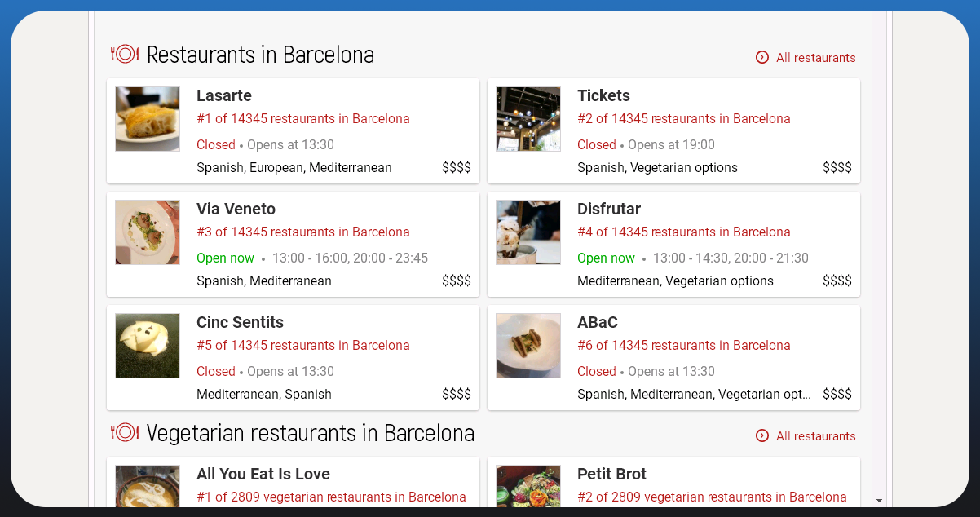Image resolution: width=980 pixels, height=517 pixels.
Task: Show All restaurants for vegetarian section
Action: (x=815, y=436)
